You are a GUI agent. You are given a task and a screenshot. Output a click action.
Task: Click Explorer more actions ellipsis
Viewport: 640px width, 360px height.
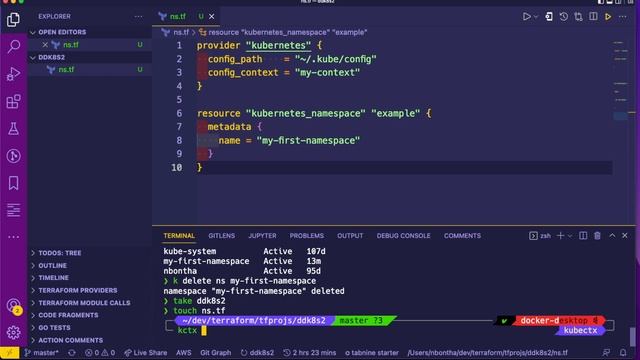138,16
